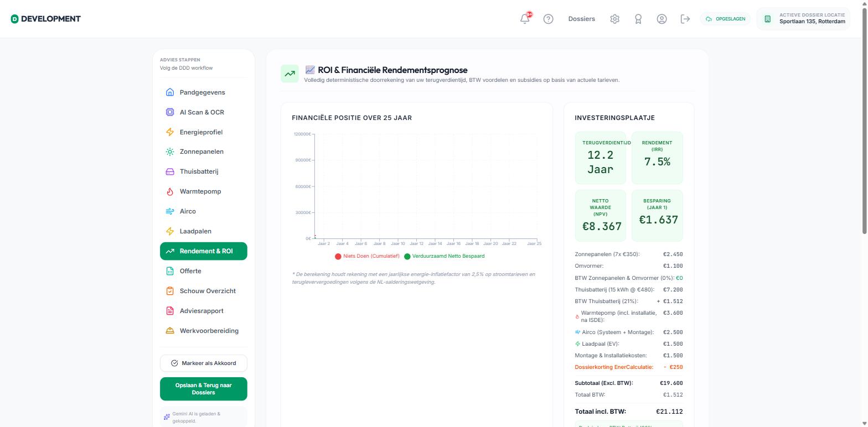Open Dossiers in the top navigation

pos(581,19)
